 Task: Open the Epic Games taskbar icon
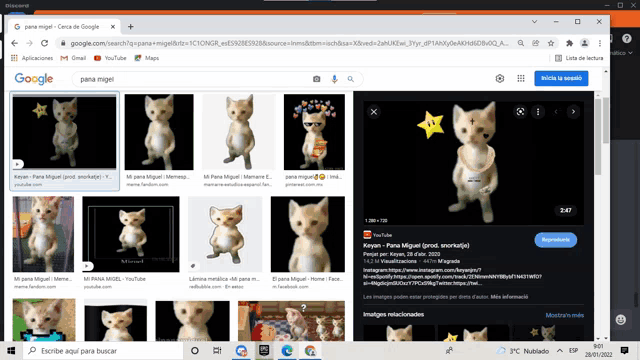click(x=264, y=351)
